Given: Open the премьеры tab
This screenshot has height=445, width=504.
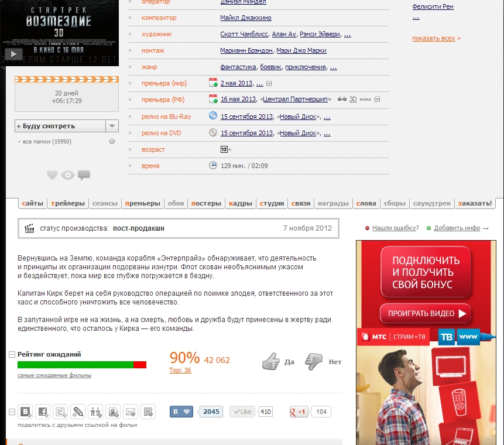Looking at the screenshot, I should click(x=143, y=203).
